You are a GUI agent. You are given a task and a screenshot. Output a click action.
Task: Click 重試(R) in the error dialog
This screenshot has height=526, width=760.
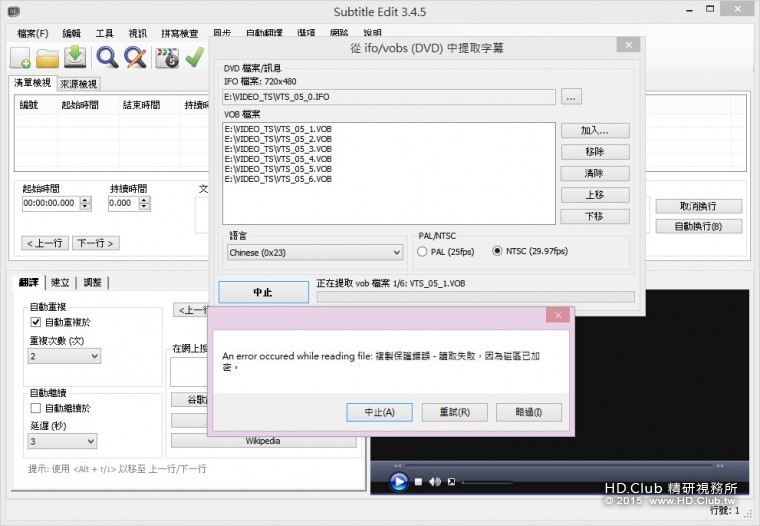pyautogui.click(x=455, y=412)
